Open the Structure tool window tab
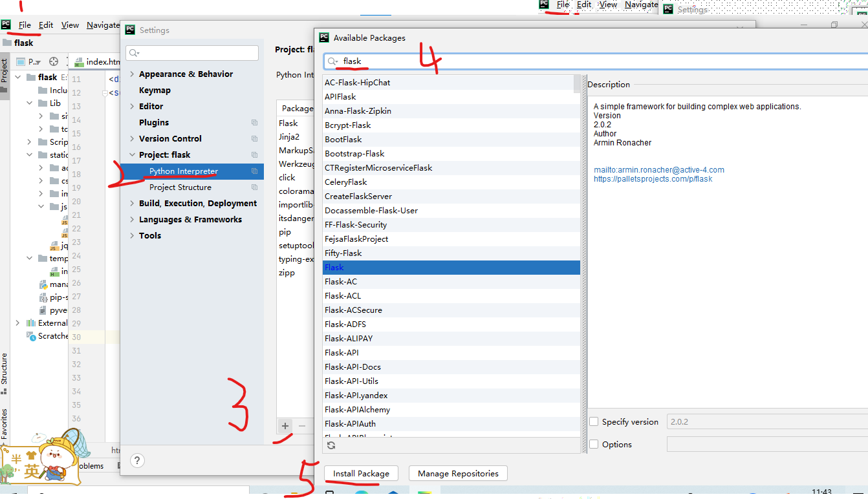This screenshot has width=868, height=499. [x=4, y=374]
